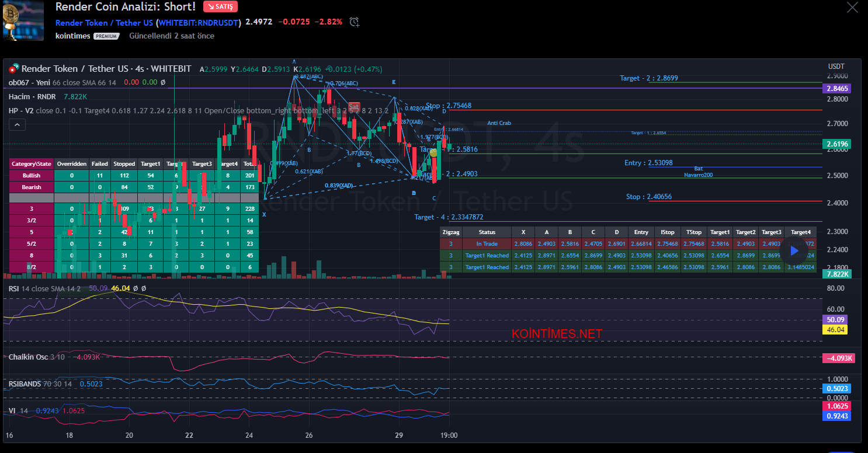The width and height of the screenshot is (868, 453).
Task: Click the Target4 column header
Action: [x=800, y=232]
